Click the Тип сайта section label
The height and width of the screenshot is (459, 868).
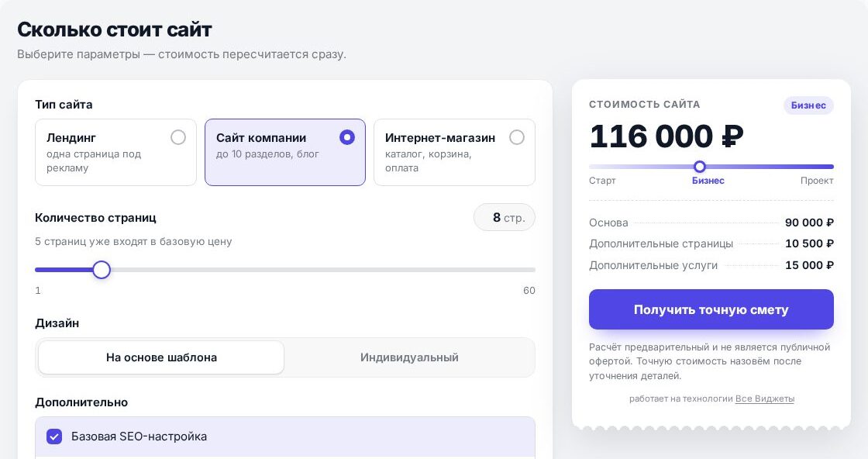(64, 105)
